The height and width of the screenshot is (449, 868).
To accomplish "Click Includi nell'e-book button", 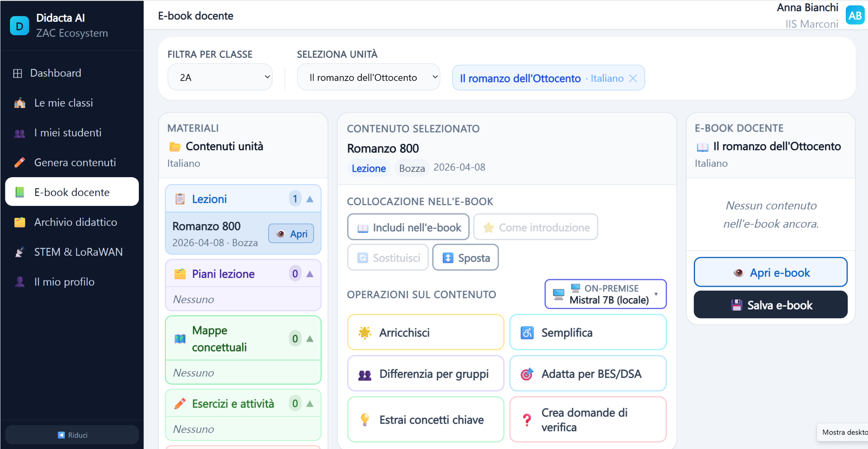I will (408, 227).
